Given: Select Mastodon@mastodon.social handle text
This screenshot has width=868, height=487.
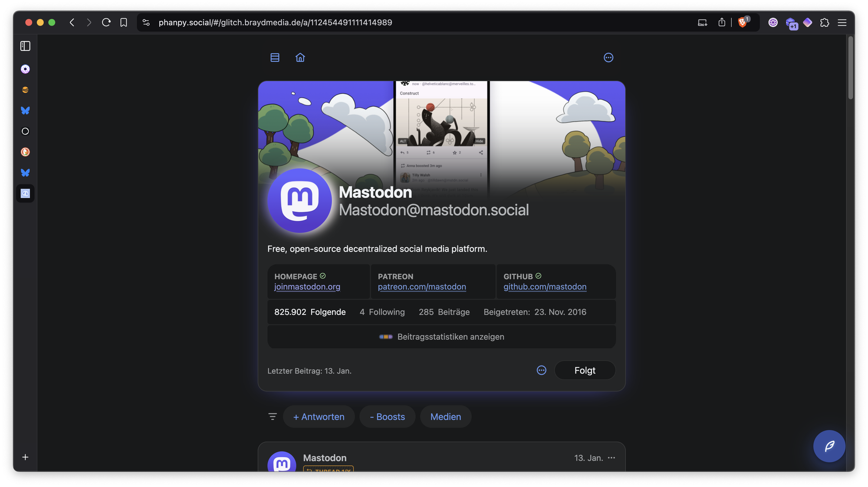Looking at the screenshot, I should click(434, 210).
